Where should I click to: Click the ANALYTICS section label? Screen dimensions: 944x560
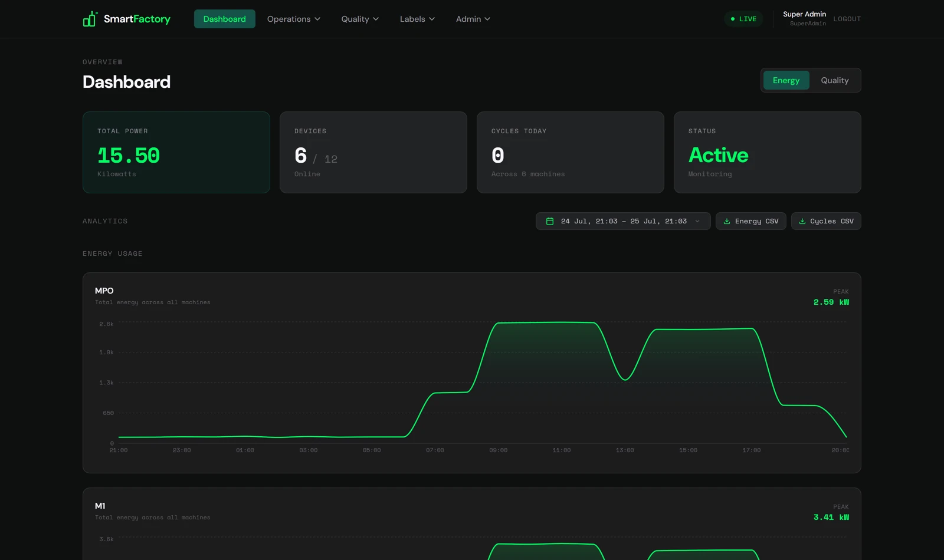105,221
